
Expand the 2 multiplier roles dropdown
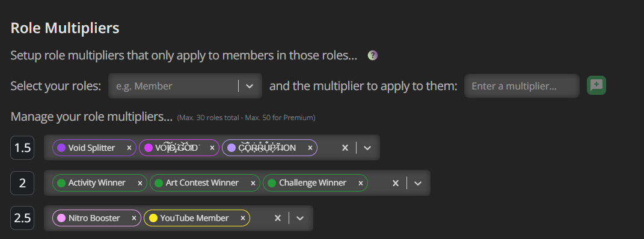pos(418,183)
